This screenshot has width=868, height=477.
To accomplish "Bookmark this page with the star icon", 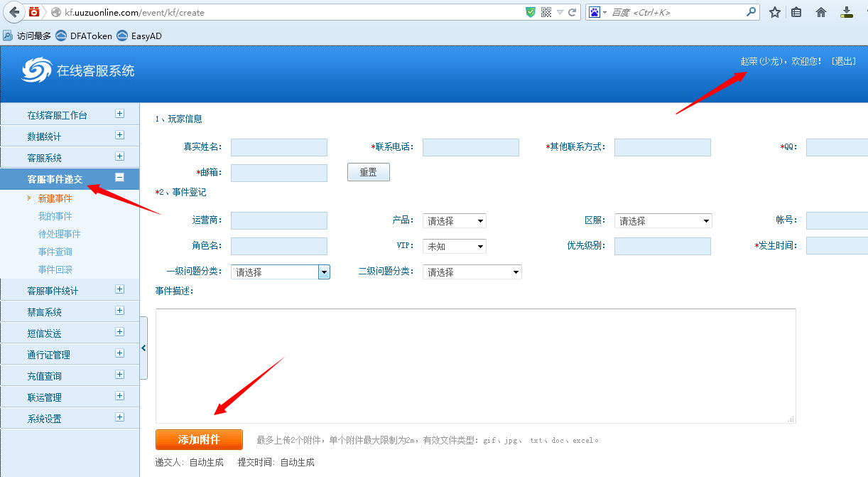I will coord(775,12).
